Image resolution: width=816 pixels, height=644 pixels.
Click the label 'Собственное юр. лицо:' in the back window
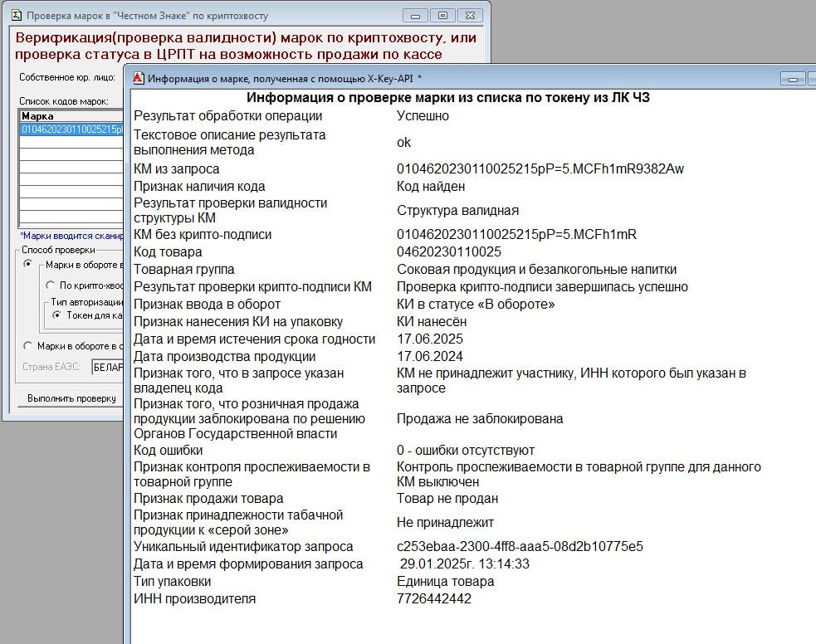click(67, 77)
